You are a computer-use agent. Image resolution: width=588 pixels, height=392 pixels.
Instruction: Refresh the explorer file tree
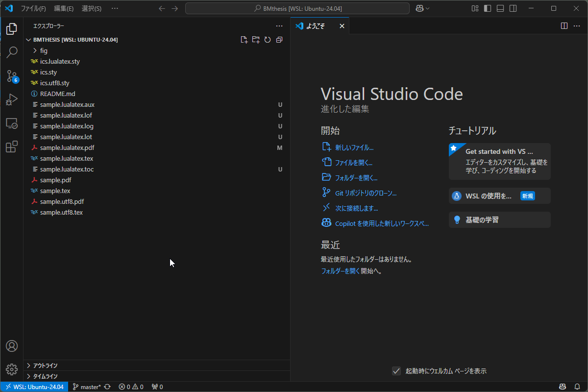click(x=268, y=40)
